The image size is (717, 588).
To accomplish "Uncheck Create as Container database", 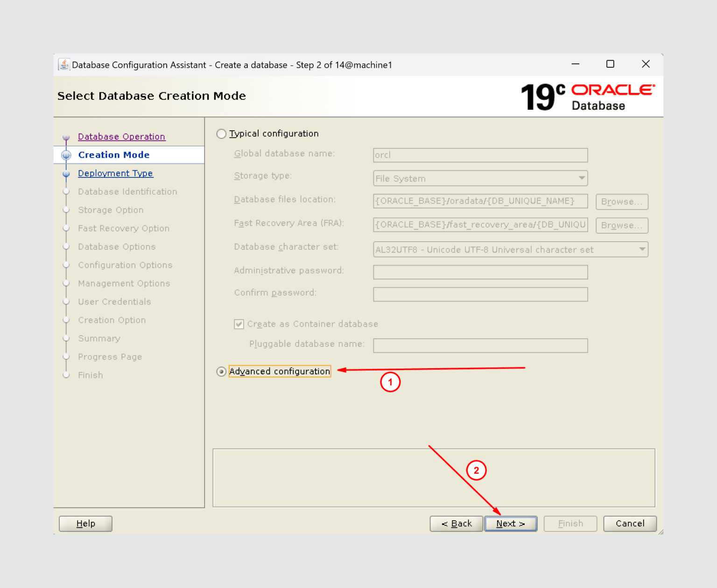I will [239, 324].
